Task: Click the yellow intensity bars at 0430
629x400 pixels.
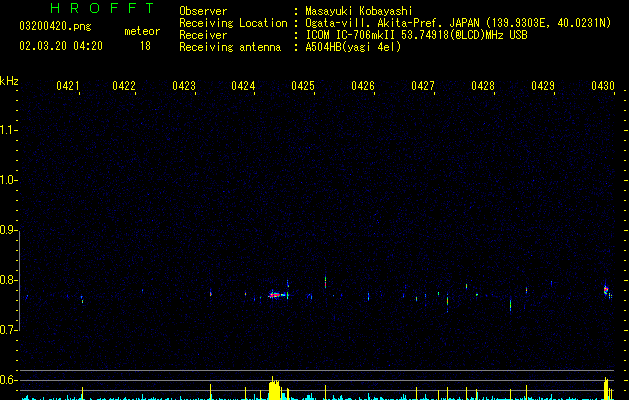Action: pyautogui.click(x=607, y=388)
